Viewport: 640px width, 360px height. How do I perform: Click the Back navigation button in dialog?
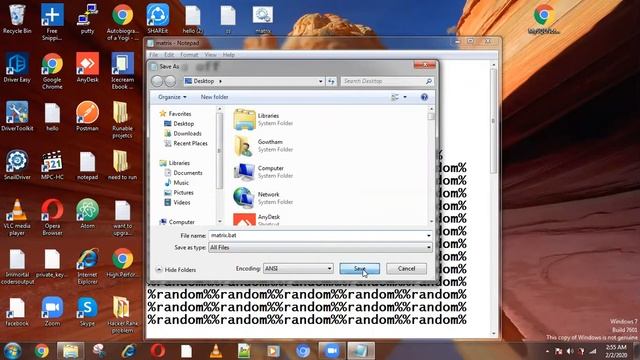click(157, 81)
